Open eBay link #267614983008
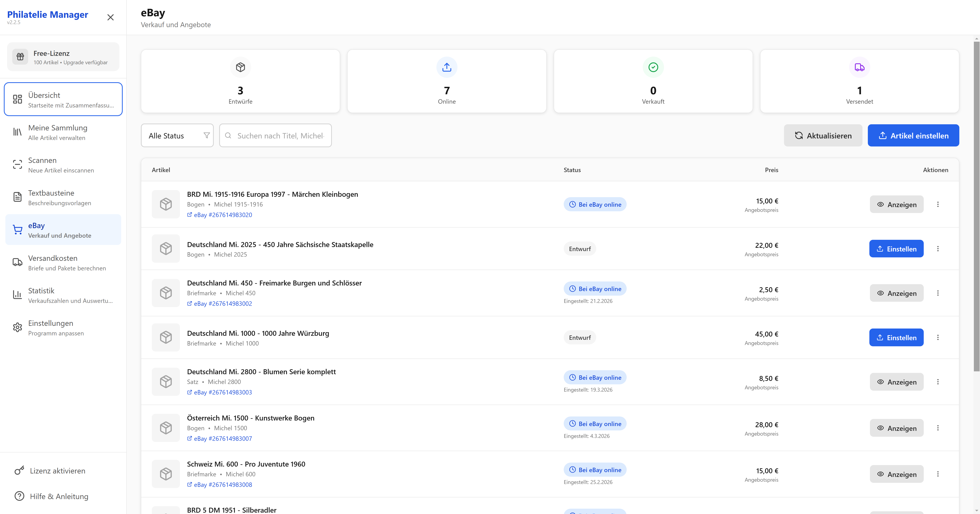 coord(220,485)
